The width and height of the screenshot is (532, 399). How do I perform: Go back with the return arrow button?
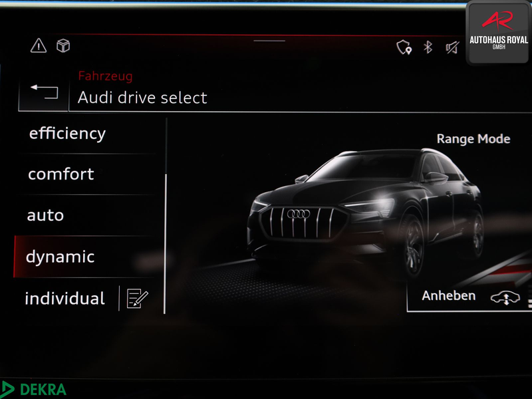click(x=44, y=92)
